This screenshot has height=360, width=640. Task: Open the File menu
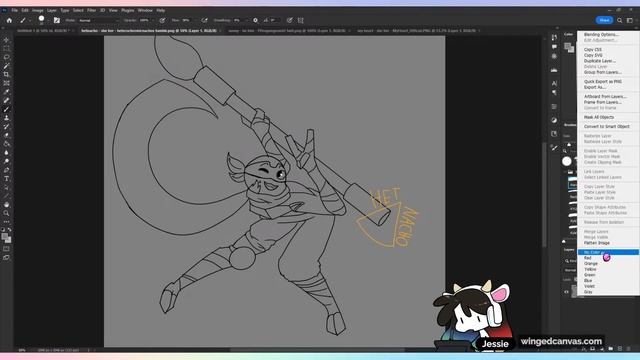coord(15,10)
